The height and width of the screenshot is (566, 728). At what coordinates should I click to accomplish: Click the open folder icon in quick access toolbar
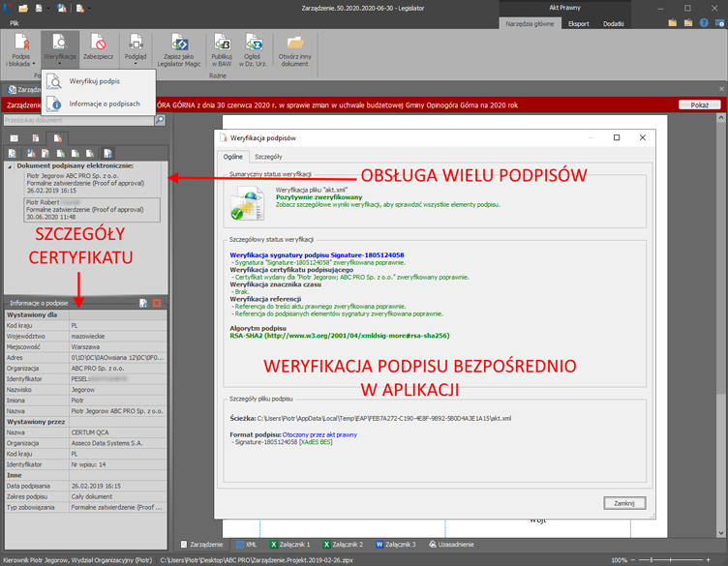click(23, 8)
